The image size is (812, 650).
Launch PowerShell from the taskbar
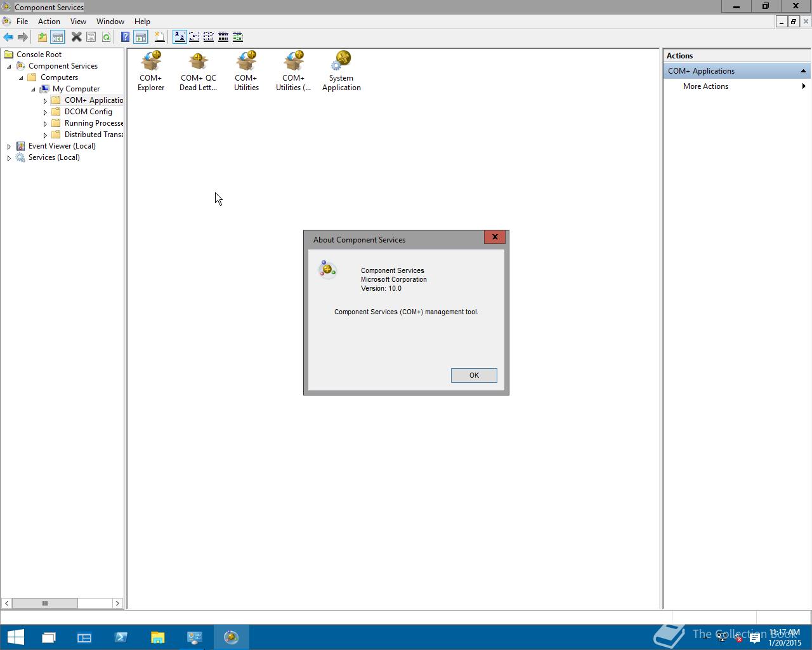pyautogui.click(x=121, y=637)
